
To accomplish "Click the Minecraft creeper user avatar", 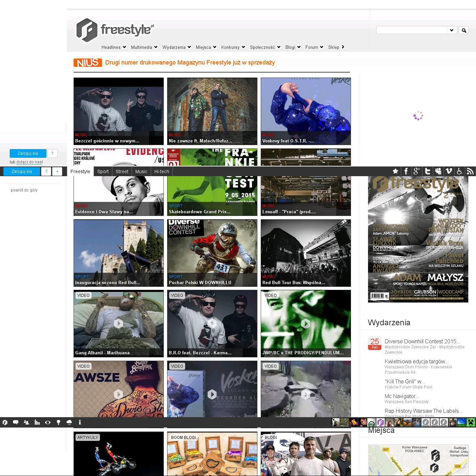I will [471, 422].
